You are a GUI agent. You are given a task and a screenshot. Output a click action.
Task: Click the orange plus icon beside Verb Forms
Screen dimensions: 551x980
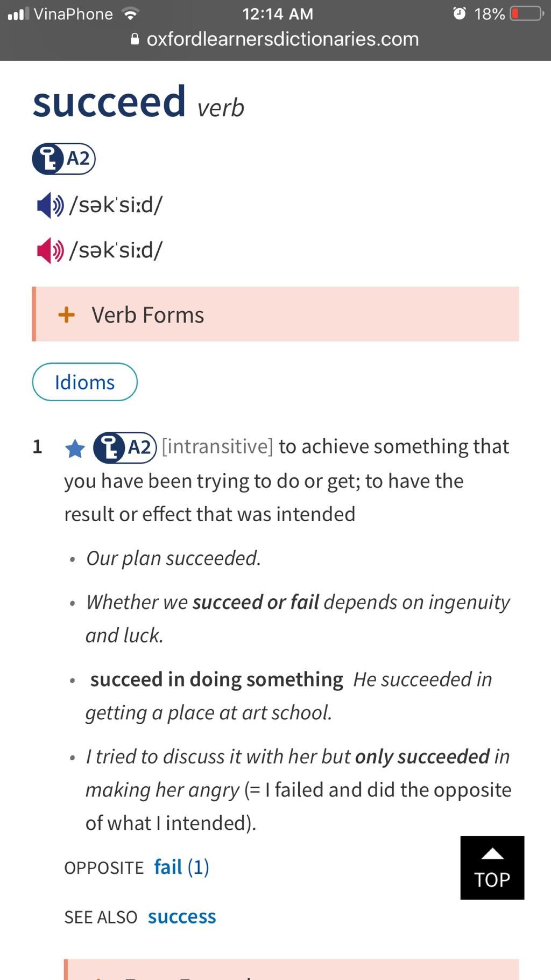[x=67, y=314]
